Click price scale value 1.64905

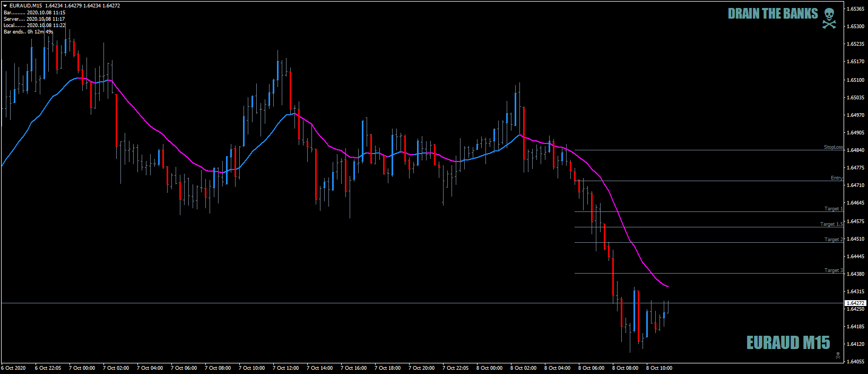tap(856, 133)
